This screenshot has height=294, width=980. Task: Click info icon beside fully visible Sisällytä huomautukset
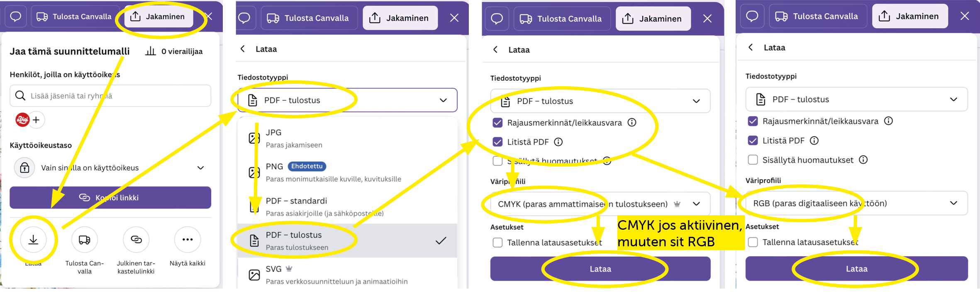coord(863,160)
